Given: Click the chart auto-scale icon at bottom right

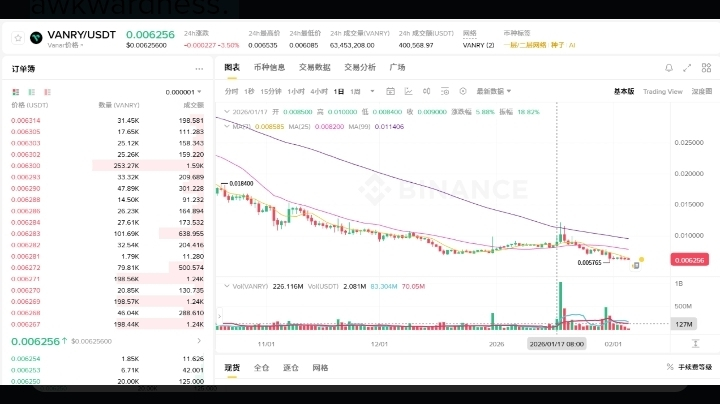Looking at the screenshot, I should tap(695, 343).
